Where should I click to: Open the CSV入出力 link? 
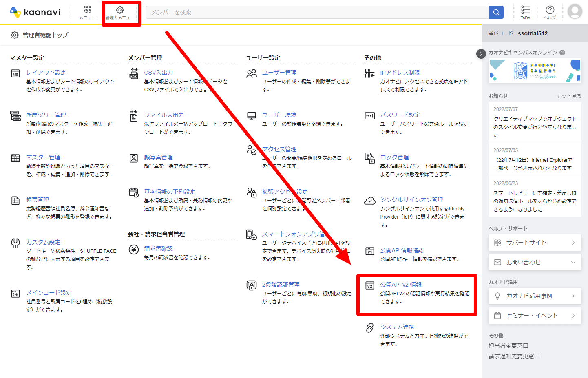[159, 73]
